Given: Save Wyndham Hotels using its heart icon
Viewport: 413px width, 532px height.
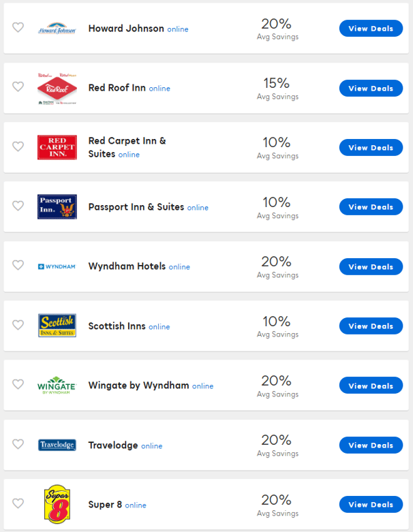Looking at the screenshot, I should [x=18, y=266].
